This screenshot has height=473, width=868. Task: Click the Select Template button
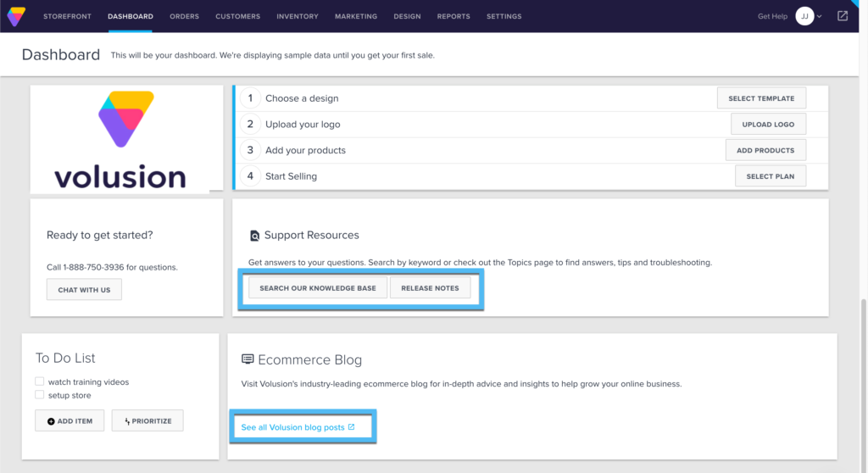761,98
